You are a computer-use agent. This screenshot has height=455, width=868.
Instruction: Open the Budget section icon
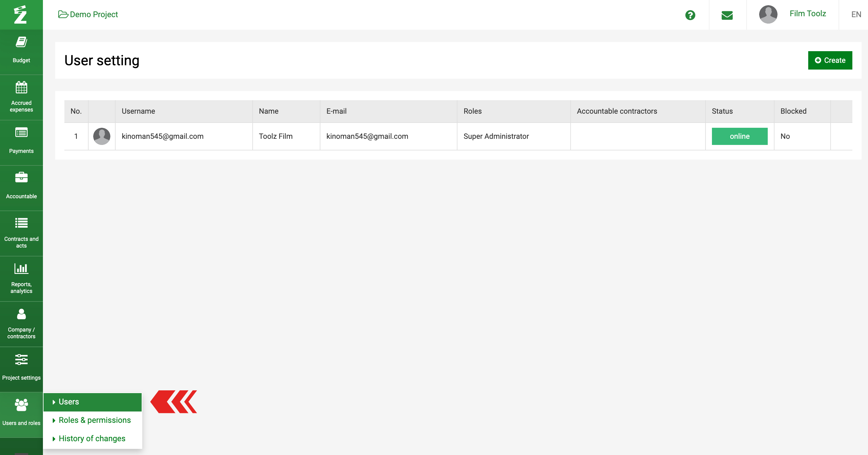(x=21, y=42)
